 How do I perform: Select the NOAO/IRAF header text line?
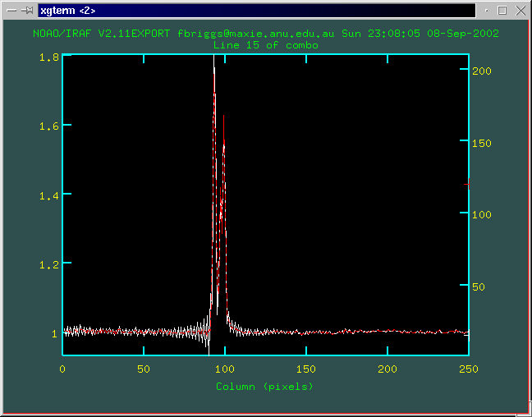(x=266, y=34)
